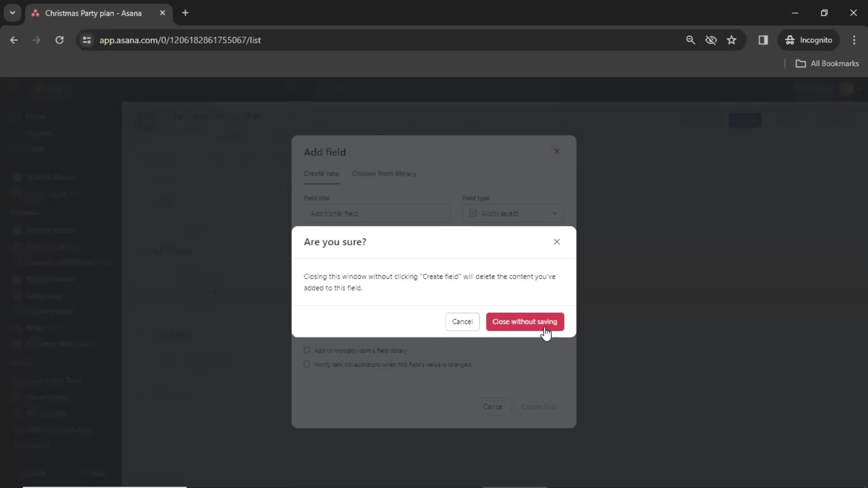
Task: Select the Choose from library tab
Action: tap(384, 174)
